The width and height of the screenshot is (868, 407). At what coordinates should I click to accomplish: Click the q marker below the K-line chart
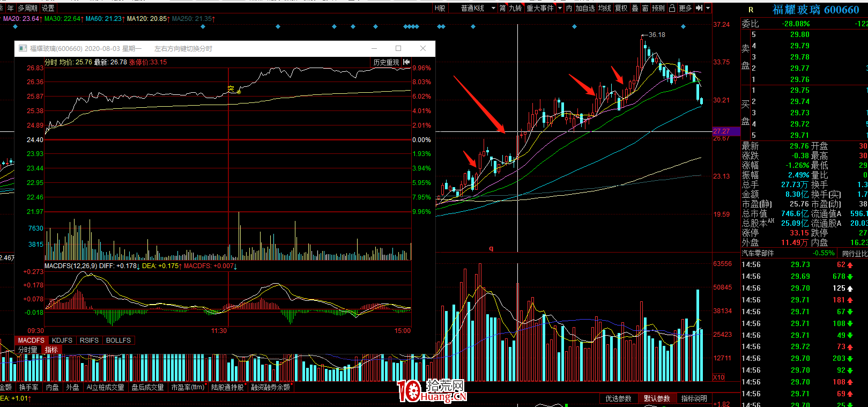[x=491, y=248]
